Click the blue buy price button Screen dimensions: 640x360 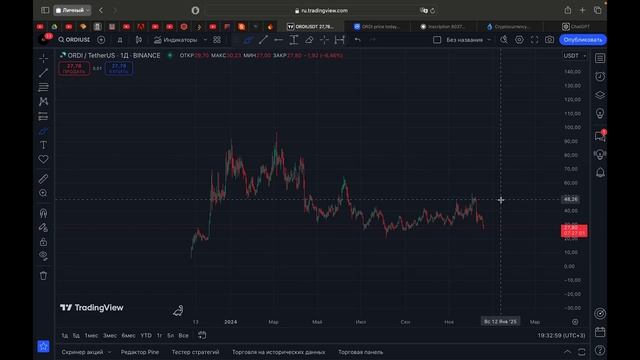119,68
